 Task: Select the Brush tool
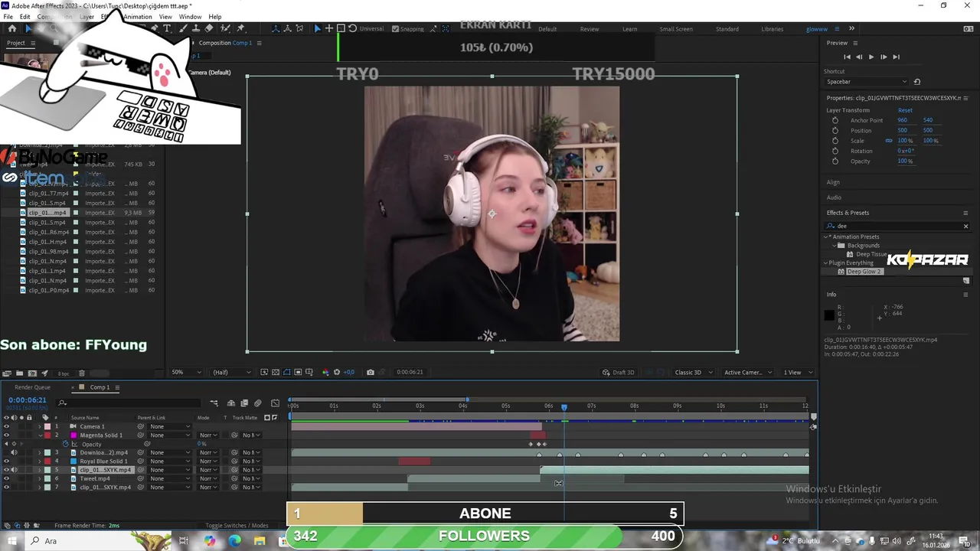pyautogui.click(x=182, y=28)
